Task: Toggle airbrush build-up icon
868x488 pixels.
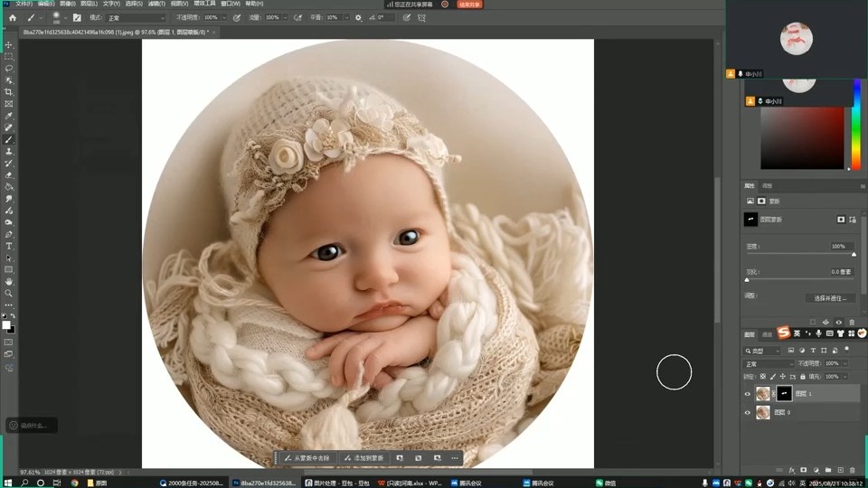Action: coord(297,18)
